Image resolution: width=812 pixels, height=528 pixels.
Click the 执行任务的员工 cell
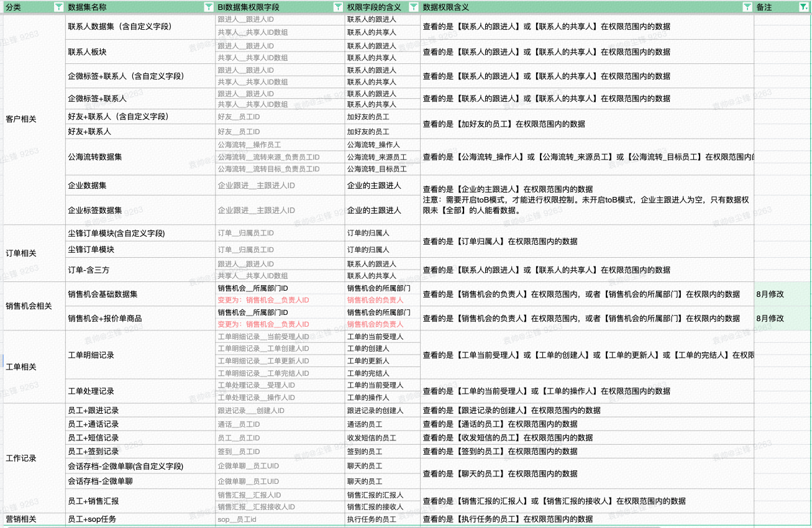(383, 519)
